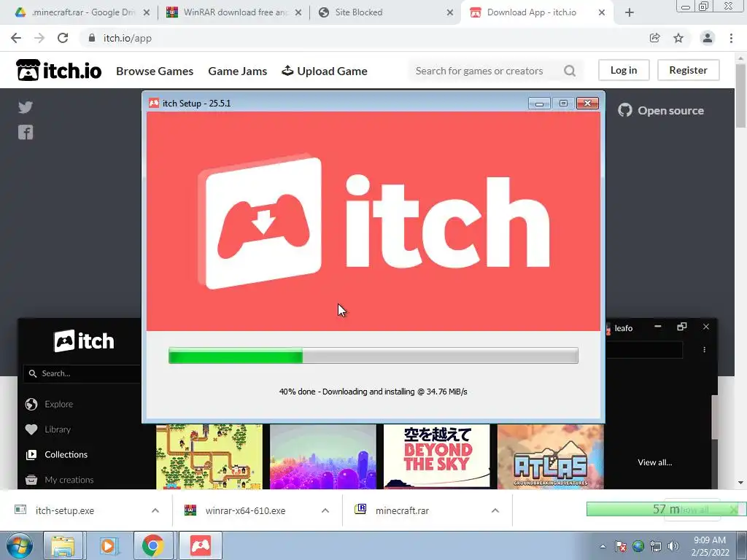Open File Explorer from the taskbar

coord(63,545)
